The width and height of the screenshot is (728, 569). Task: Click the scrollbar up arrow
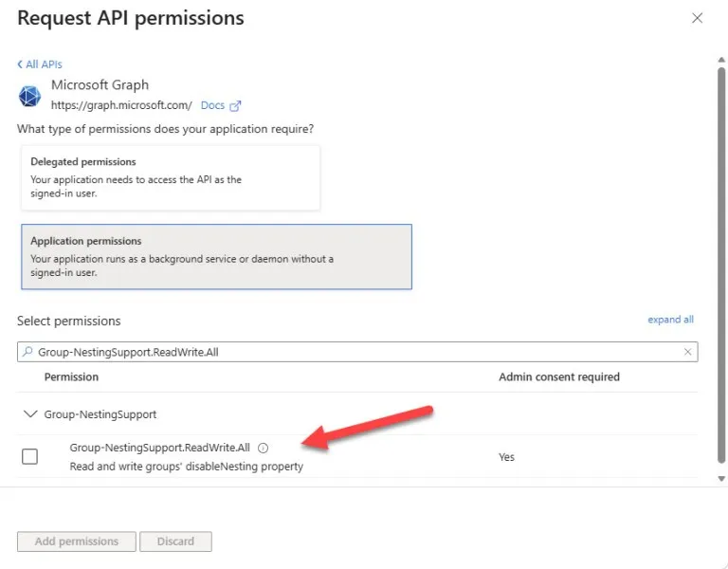coord(721,60)
